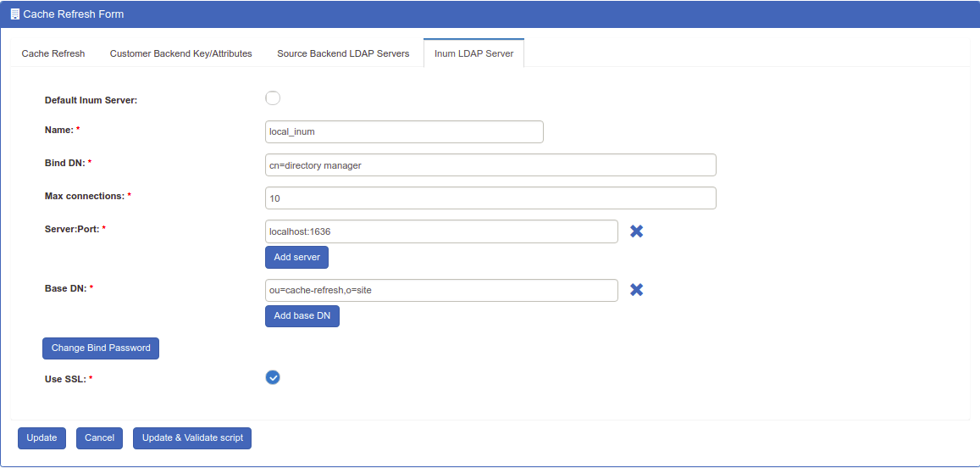Edit the Server:Port field with localhost:1636
The height and width of the screenshot is (468, 980).
(x=441, y=231)
